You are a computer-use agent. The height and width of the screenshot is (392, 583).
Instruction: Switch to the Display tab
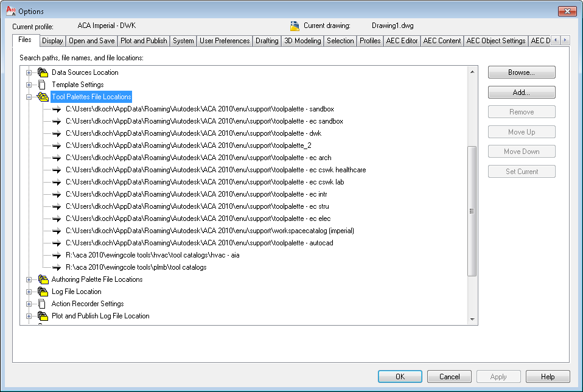[52, 40]
